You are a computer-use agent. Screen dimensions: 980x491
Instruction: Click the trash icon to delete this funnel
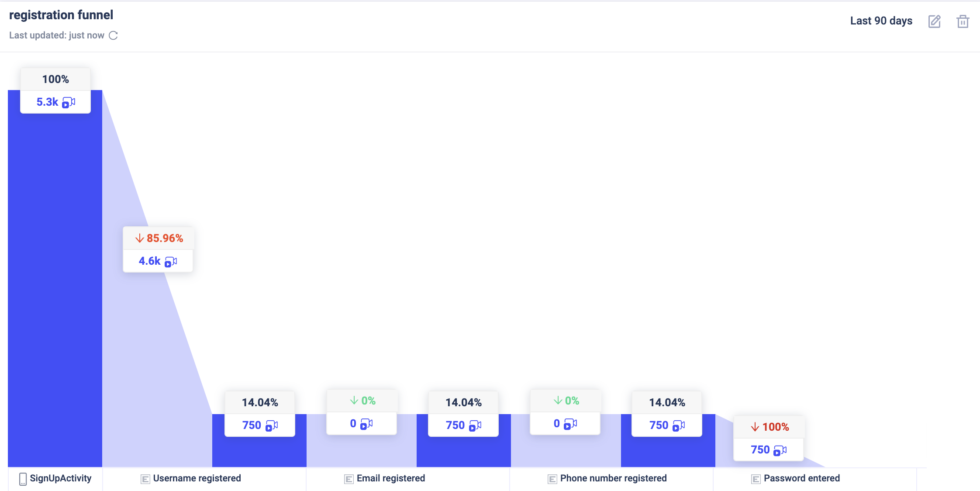click(x=963, y=21)
